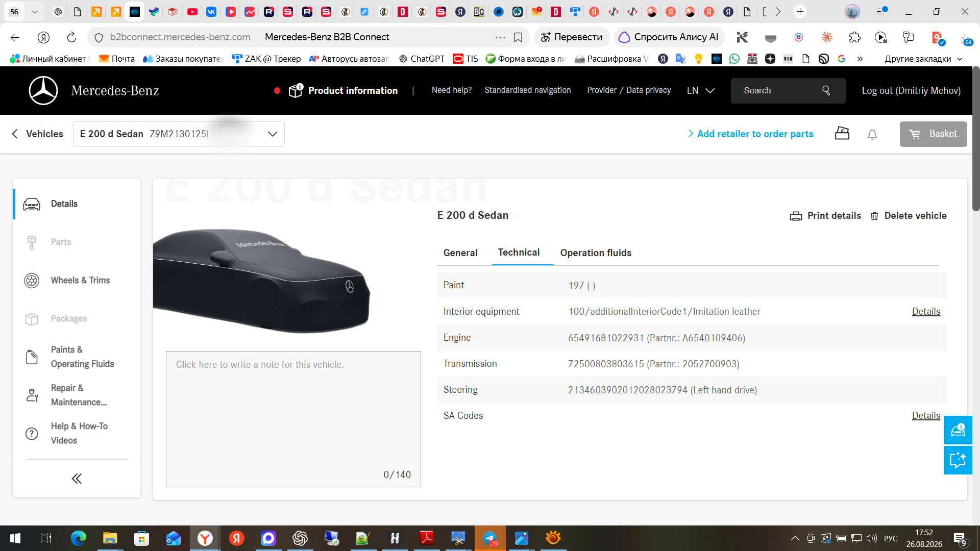Click the vehicle note text field

(x=293, y=419)
